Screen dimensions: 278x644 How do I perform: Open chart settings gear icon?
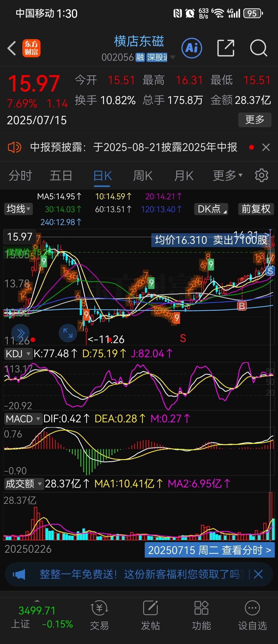pyautogui.click(x=262, y=176)
